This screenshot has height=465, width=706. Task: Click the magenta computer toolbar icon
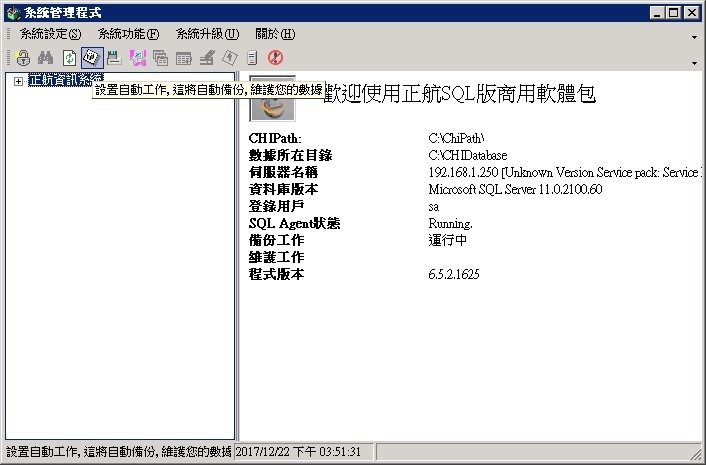(x=138, y=58)
